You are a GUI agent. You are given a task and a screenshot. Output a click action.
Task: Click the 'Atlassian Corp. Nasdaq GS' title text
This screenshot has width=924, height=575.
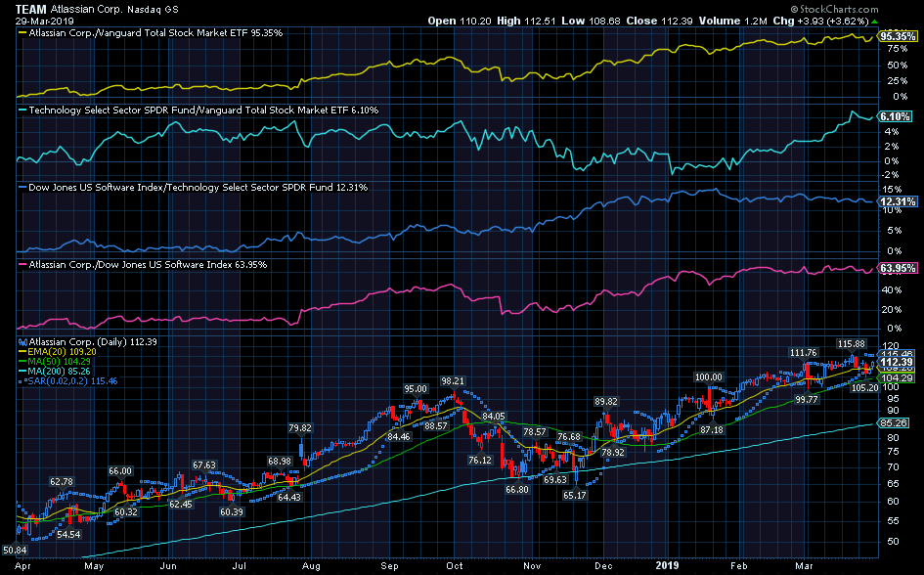[113, 10]
